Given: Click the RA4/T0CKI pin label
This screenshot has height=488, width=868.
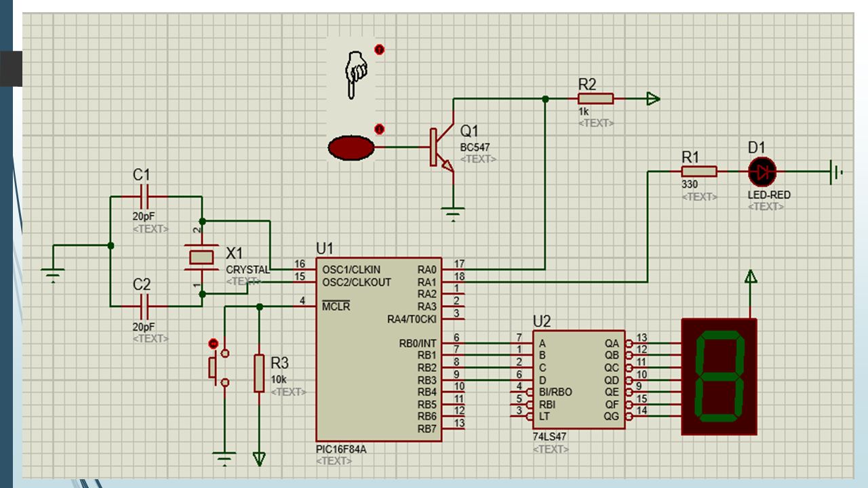Looking at the screenshot, I should 412,319.
